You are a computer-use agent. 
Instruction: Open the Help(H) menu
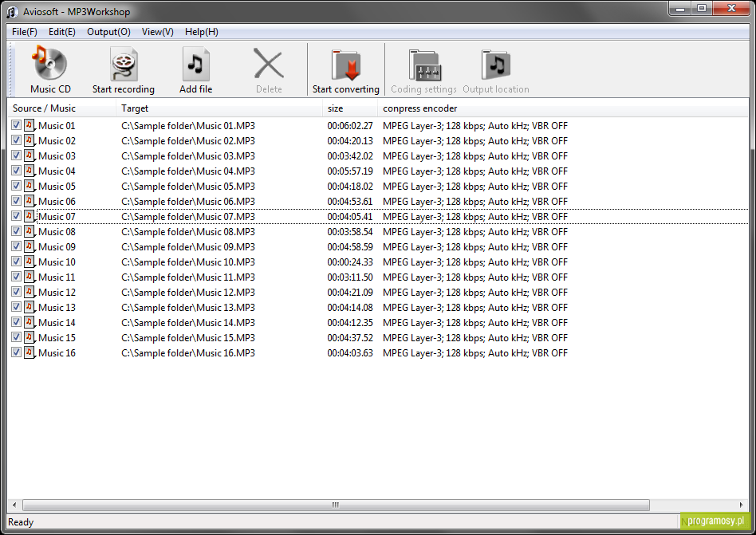click(x=202, y=32)
